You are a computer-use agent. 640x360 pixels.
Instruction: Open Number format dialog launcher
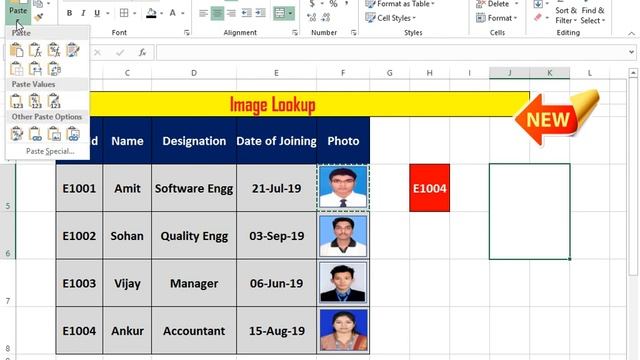click(x=353, y=33)
